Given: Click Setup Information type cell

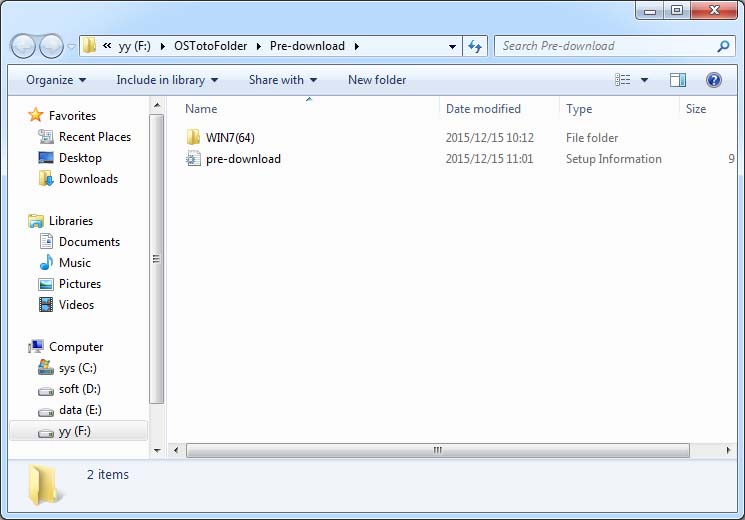Looking at the screenshot, I should pos(613,159).
